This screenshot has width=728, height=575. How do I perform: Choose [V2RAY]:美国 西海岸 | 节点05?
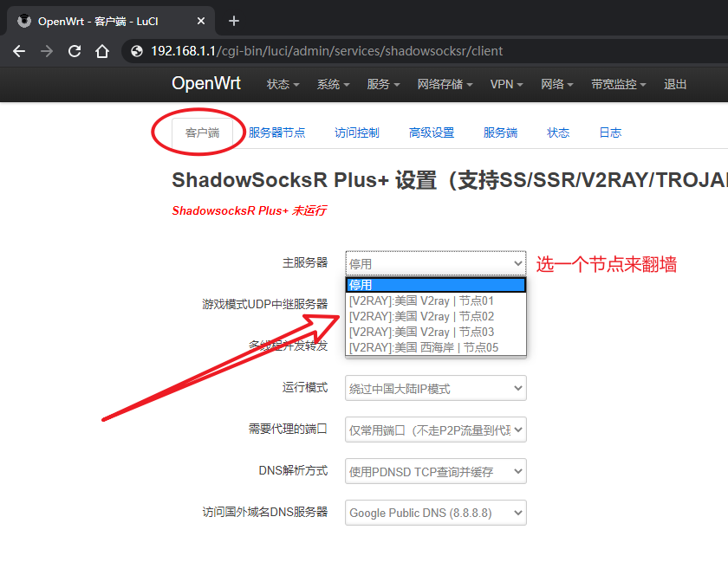tap(435, 347)
